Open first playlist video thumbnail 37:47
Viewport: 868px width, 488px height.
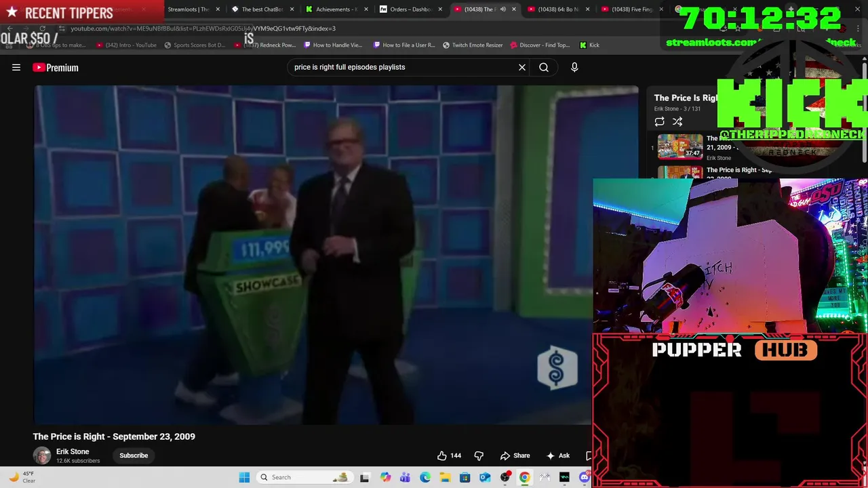point(680,146)
